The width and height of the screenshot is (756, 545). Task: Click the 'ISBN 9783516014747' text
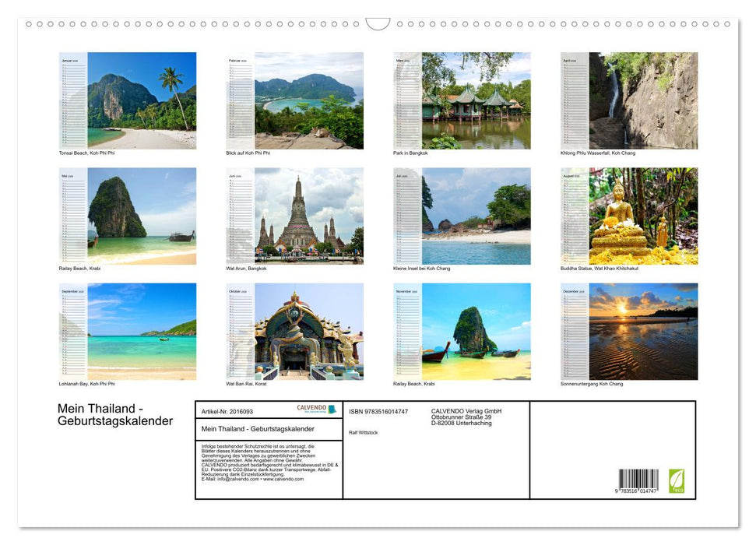click(x=378, y=411)
